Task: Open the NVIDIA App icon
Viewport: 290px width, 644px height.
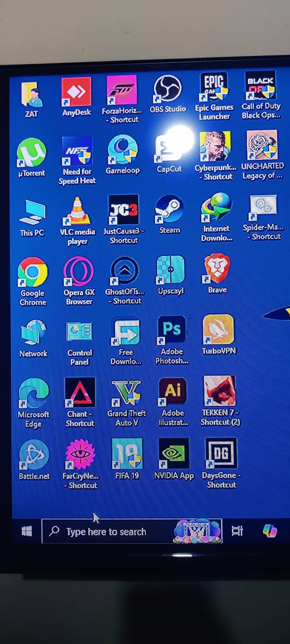Action: (x=174, y=453)
